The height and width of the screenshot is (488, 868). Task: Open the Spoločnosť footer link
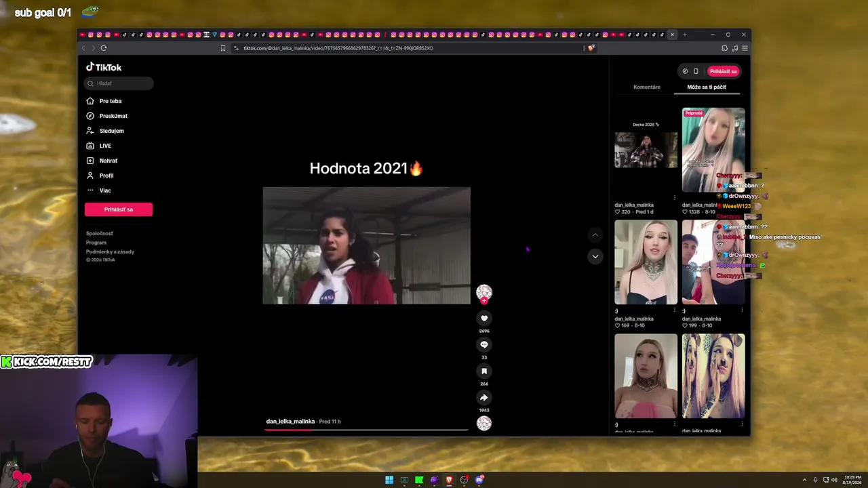pyautogui.click(x=100, y=233)
